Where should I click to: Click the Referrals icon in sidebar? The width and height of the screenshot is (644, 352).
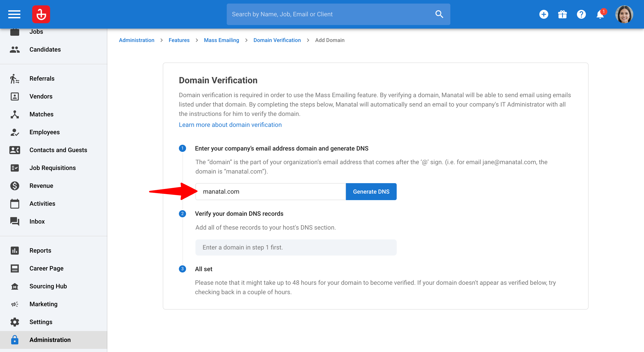tap(15, 78)
